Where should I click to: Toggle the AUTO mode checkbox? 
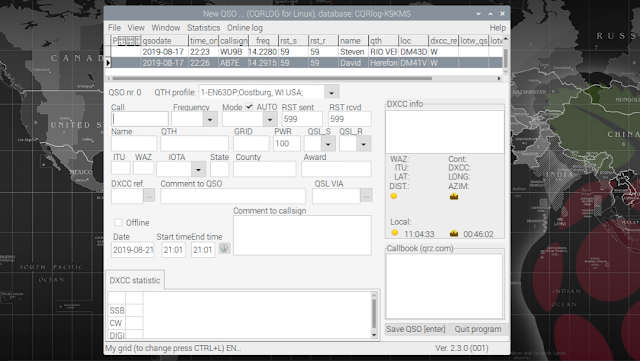[249, 107]
